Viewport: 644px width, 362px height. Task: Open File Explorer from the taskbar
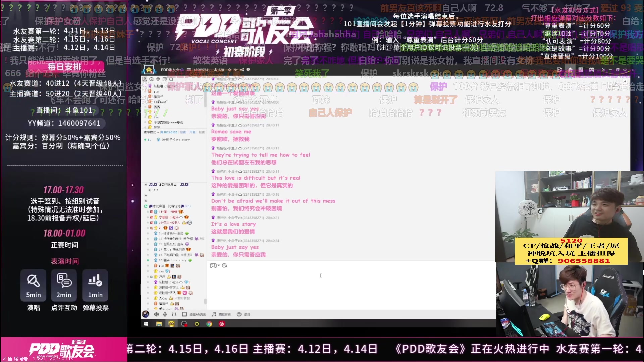[x=159, y=324]
